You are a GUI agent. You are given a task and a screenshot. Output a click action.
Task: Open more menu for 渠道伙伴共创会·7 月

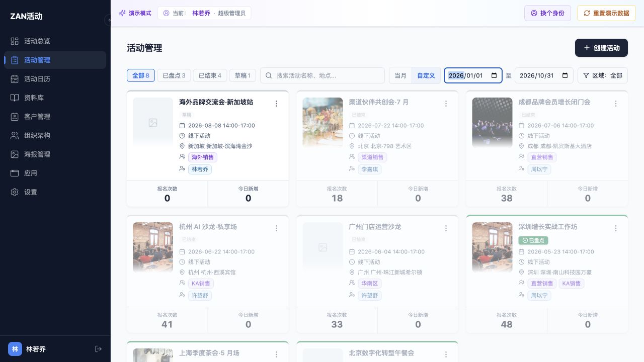(446, 104)
